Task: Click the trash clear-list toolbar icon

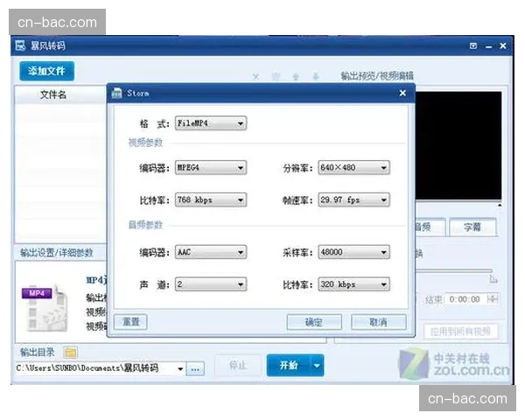Action: (x=276, y=77)
